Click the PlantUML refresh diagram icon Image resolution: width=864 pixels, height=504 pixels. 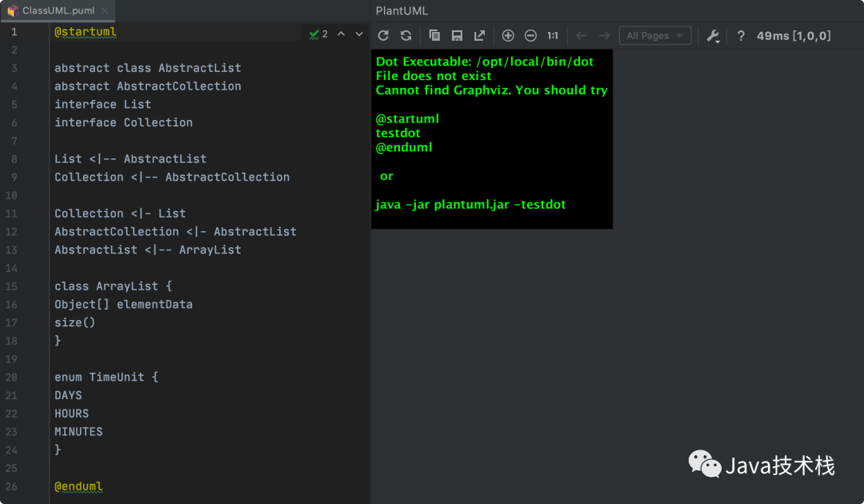[x=383, y=36]
